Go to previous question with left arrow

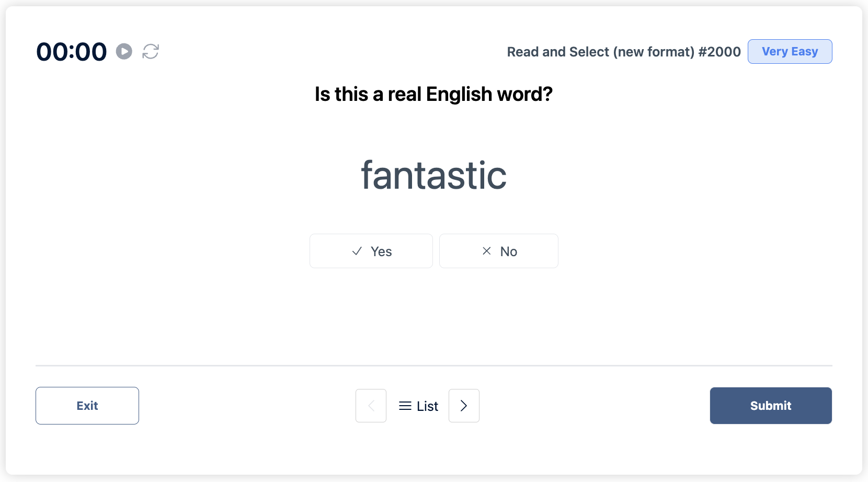coord(371,406)
